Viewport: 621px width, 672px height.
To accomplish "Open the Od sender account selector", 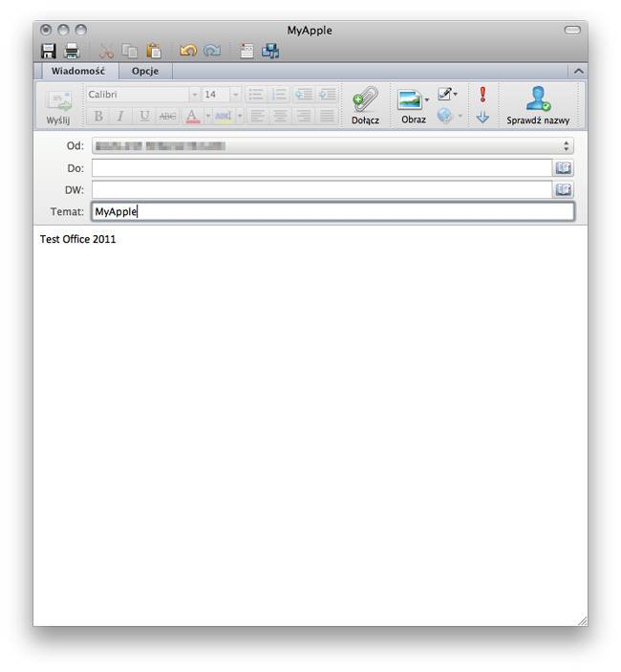I will pos(332,146).
